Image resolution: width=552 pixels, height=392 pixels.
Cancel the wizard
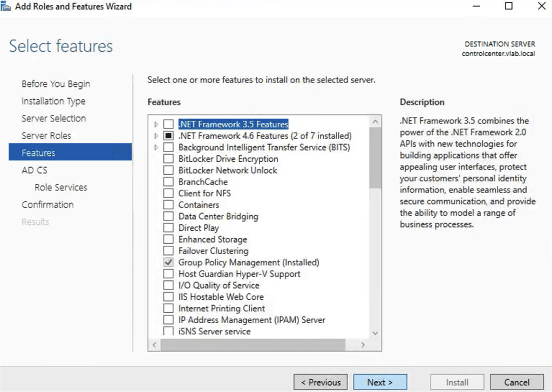(516, 382)
